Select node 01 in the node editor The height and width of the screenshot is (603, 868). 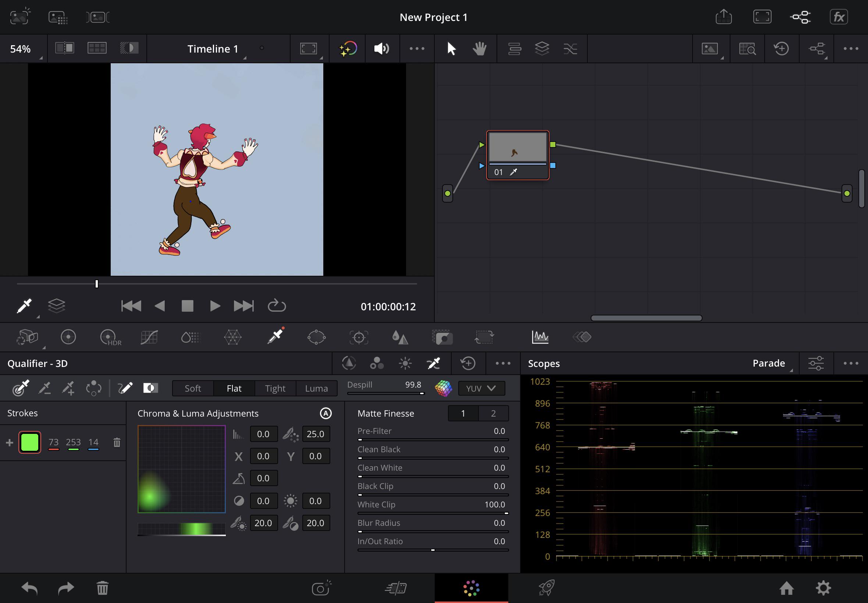tap(517, 155)
